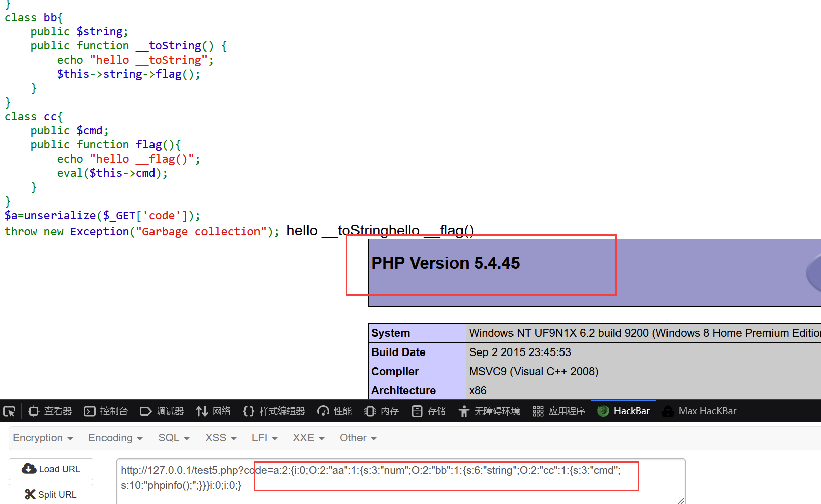Open the Debugger (调试器) panel
The width and height of the screenshot is (821, 504).
162,411
